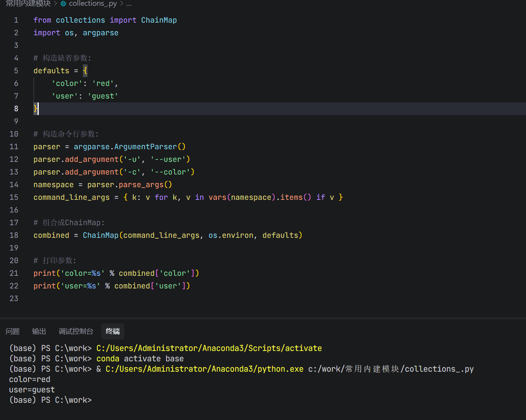This screenshot has width=526, height=420.
Task: Click line number 1 in the gutter
Action: (x=16, y=20)
